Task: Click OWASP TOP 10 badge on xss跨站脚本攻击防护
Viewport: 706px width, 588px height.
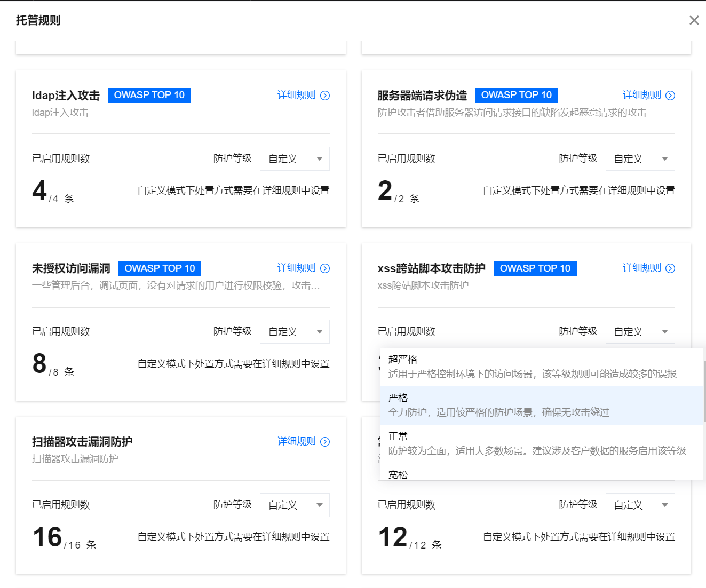Action: (x=535, y=268)
